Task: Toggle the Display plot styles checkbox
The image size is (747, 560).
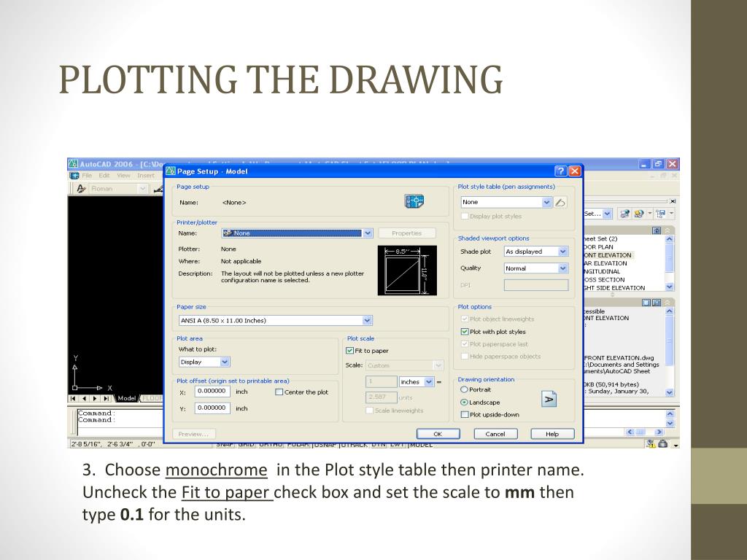Action: tap(465, 216)
